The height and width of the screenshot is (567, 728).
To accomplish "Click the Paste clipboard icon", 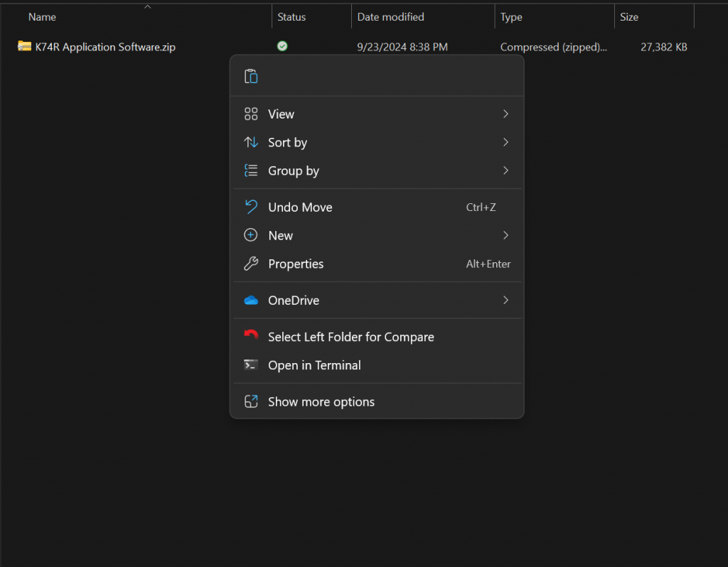I will (x=251, y=77).
